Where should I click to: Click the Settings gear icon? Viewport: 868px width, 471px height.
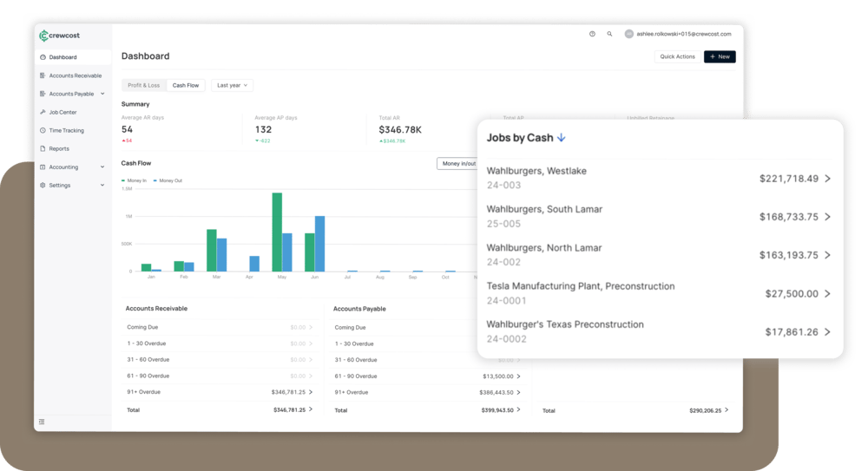pos(43,185)
